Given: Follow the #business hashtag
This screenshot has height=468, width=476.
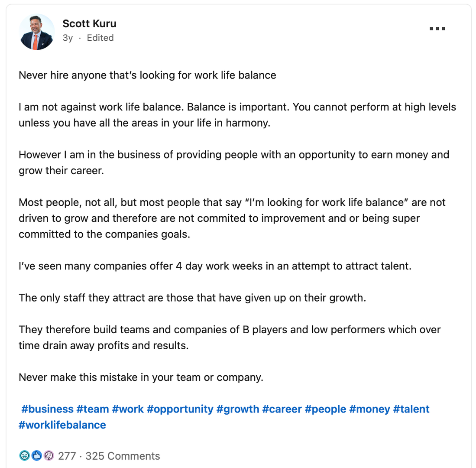Looking at the screenshot, I should coord(47,409).
